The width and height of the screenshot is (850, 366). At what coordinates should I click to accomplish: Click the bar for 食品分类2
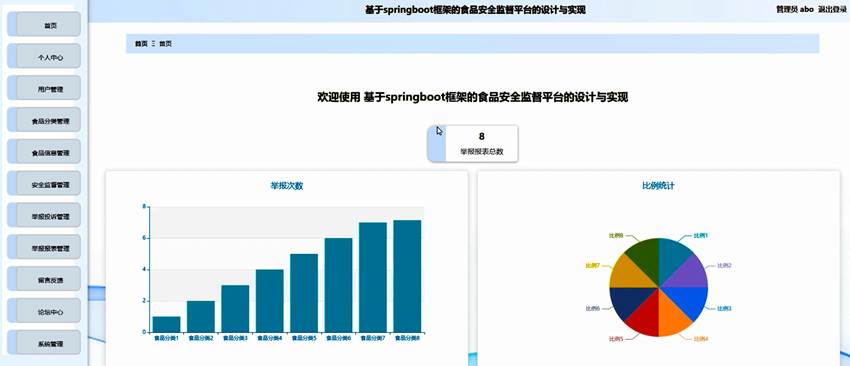coord(201,316)
